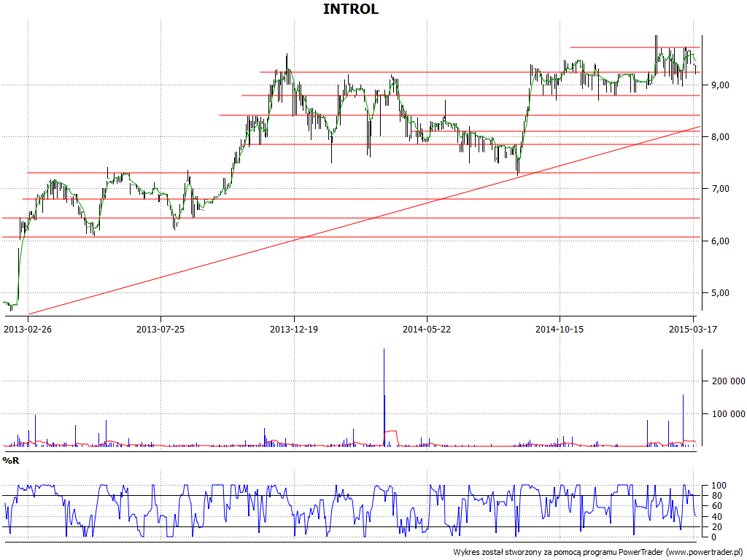Click the %R indicator label
The width and height of the screenshot is (747, 560).
click(x=11, y=461)
